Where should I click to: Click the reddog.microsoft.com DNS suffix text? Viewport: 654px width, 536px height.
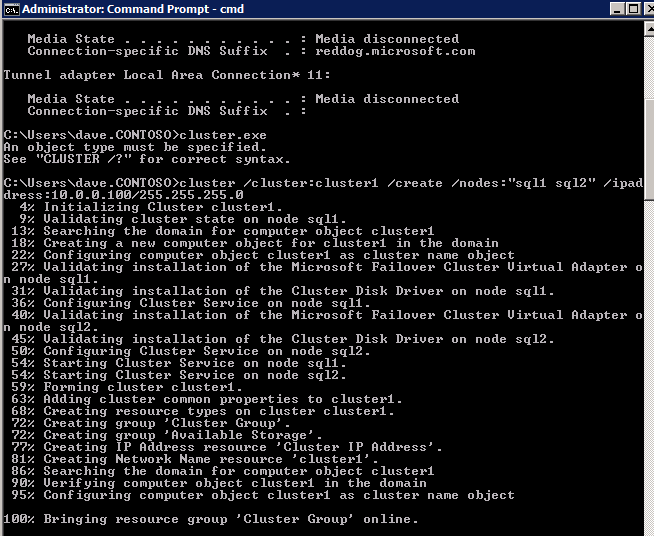tap(395, 51)
